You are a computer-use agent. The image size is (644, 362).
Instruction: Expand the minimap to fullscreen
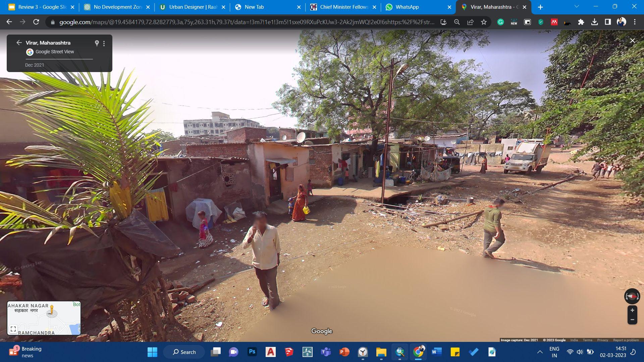[13, 329]
